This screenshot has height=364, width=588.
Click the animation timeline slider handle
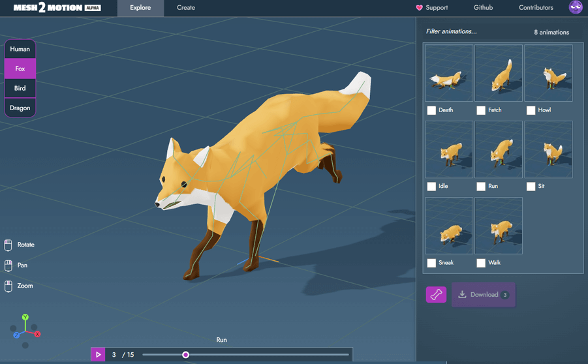tap(185, 355)
